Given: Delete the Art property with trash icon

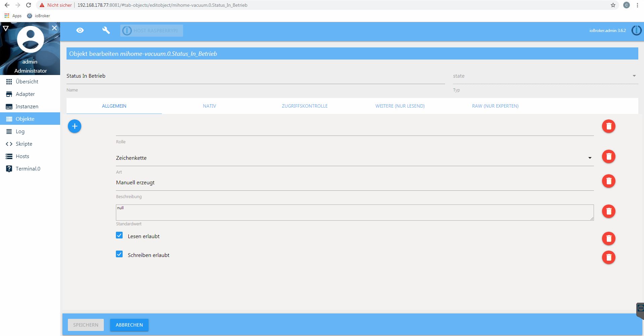Looking at the screenshot, I should coord(608,156).
